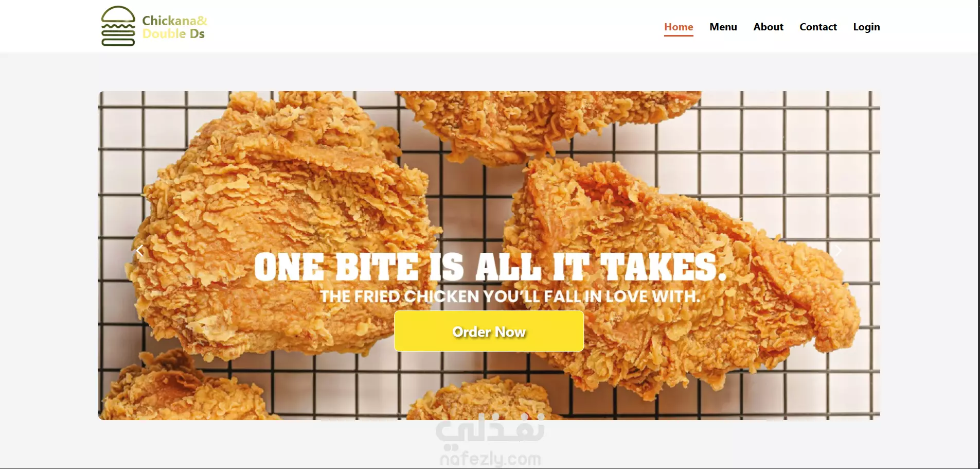
Task: Go to the About page
Action: [768, 27]
